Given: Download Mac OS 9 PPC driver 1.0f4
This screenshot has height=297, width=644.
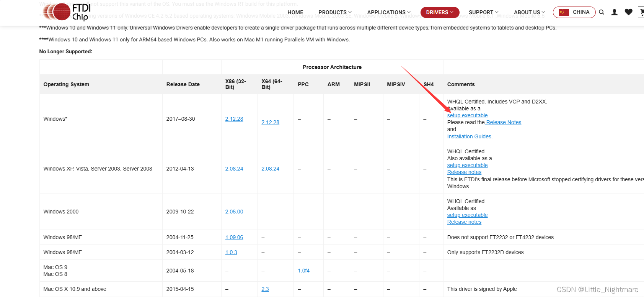Looking at the screenshot, I should point(303,271).
